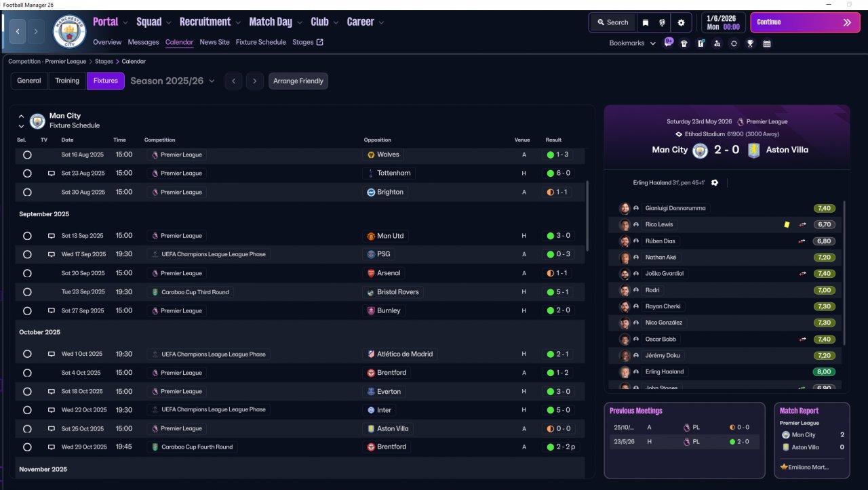868x490 pixels.
Task: Select the Man Utd fixture radio button
Action: 27,236
